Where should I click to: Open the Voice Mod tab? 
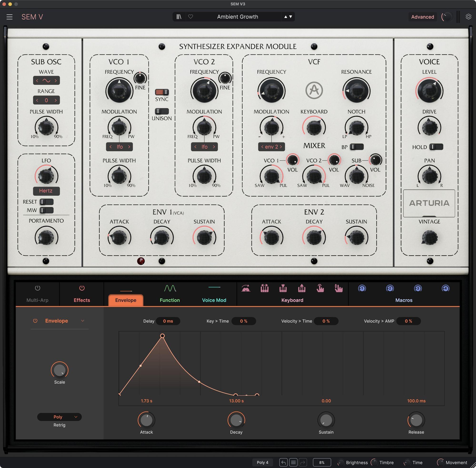214,300
